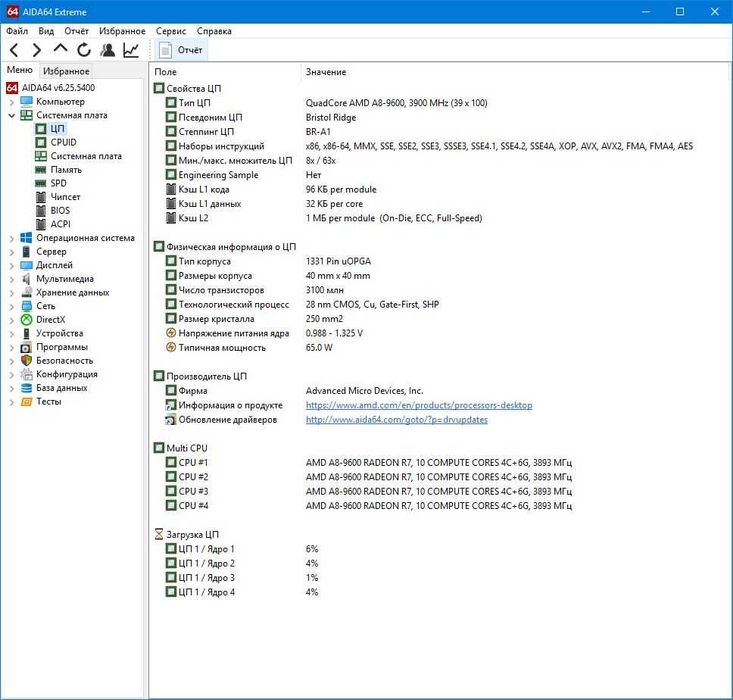Viewport: 733px width, 700px height.
Task: Click the Сервер tower icon
Action: tap(27, 252)
